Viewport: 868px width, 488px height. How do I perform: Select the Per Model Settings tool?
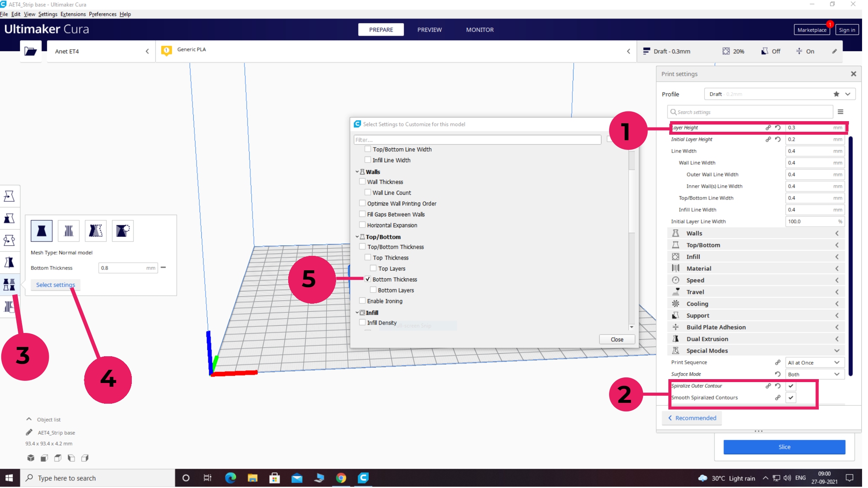9,284
